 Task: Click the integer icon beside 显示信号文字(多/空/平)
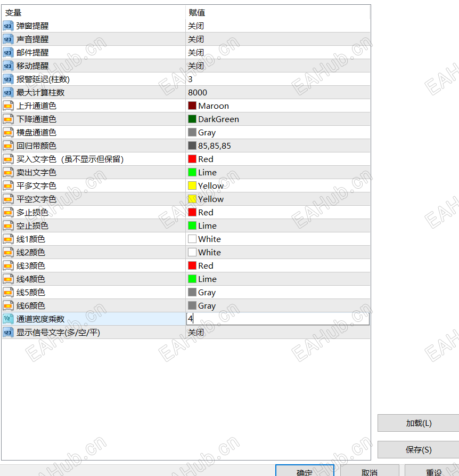[8, 333]
